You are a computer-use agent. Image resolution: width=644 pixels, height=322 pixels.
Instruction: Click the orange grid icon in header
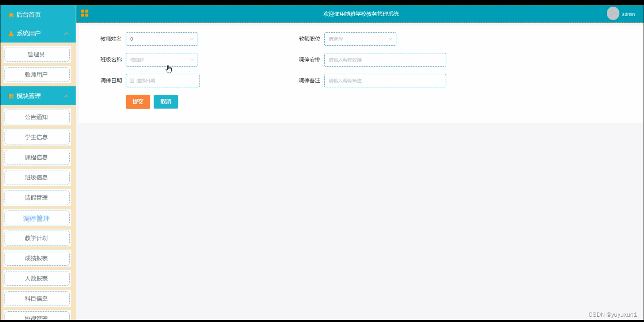click(x=85, y=13)
